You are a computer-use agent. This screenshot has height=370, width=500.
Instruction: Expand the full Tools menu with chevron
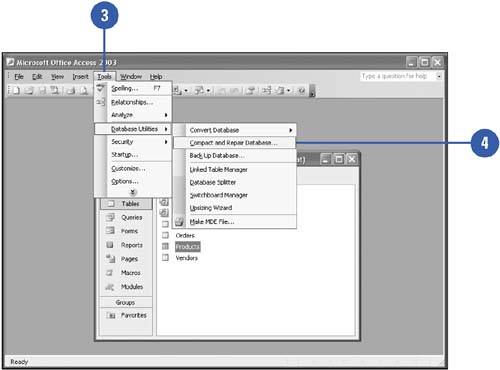pos(133,192)
